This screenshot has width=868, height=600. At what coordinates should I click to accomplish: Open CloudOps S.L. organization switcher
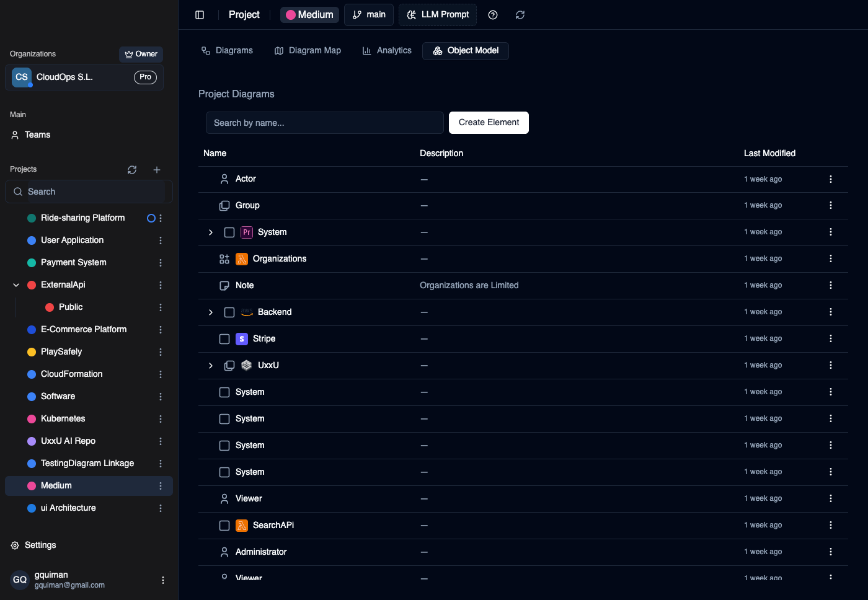click(x=84, y=77)
